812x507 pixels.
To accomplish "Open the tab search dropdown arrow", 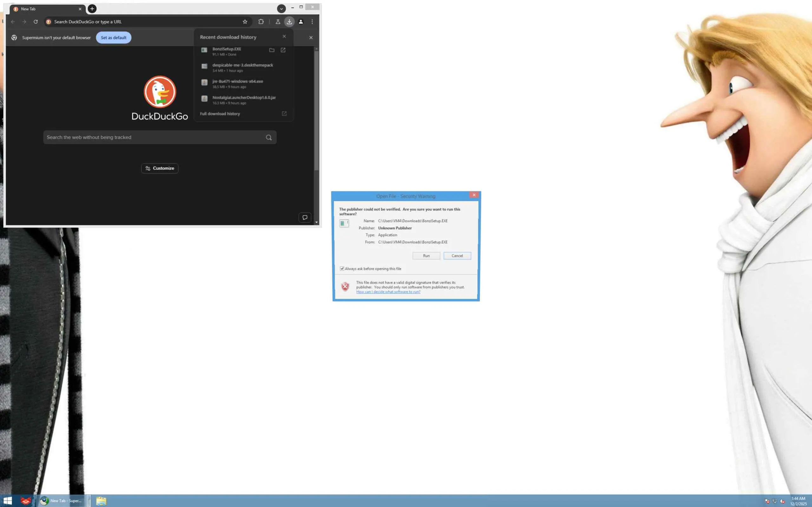I will 281,9.
